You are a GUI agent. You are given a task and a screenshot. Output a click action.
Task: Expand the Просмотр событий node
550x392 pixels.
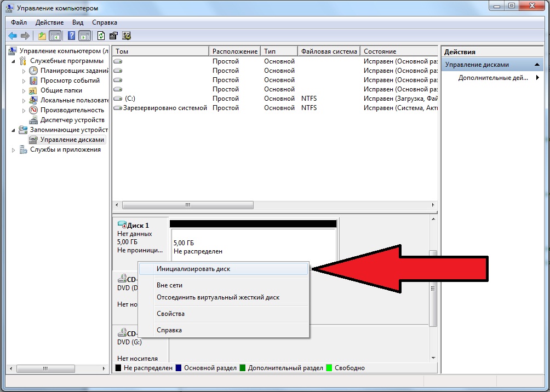point(24,81)
